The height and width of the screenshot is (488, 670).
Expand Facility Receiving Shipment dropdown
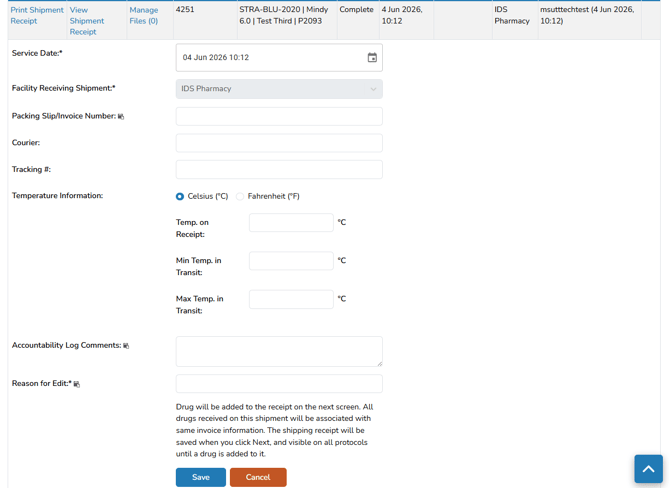point(279,89)
